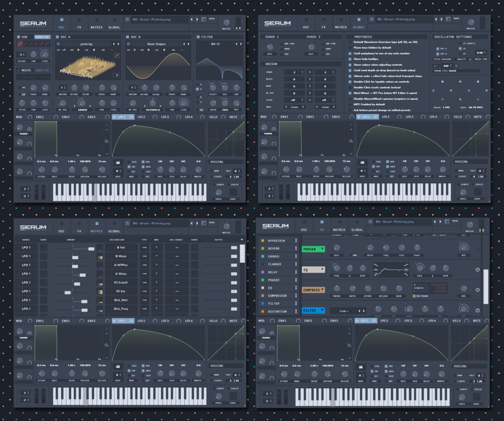Viewport: 504px width, 421px height.
Task: Select LFO 2 tab in OSC window
Action: click(141, 117)
